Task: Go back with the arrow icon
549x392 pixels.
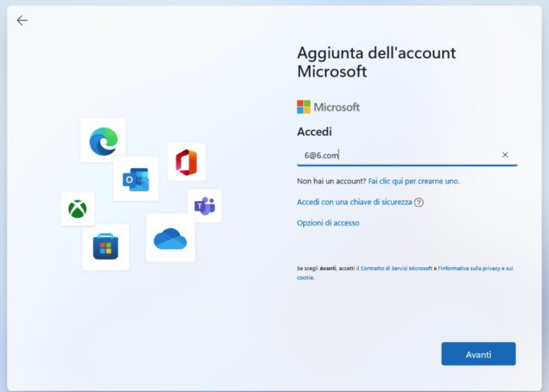Action: click(x=22, y=20)
